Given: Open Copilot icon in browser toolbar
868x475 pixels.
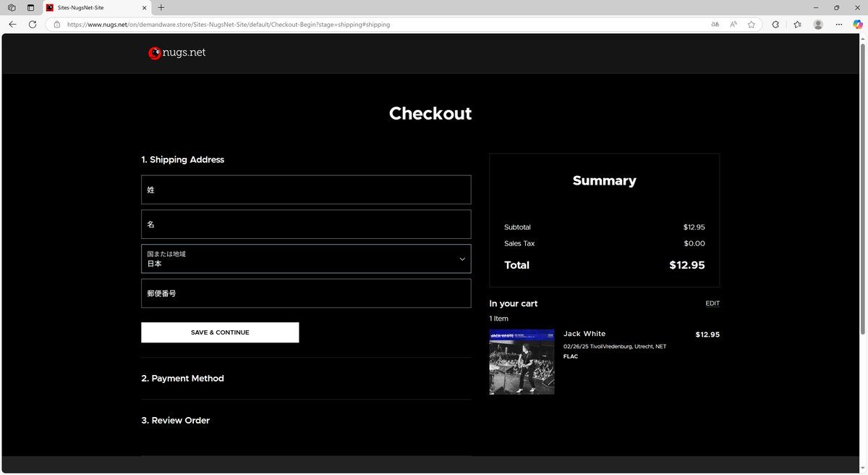Looking at the screenshot, I should pyautogui.click(x=858, y=24).
